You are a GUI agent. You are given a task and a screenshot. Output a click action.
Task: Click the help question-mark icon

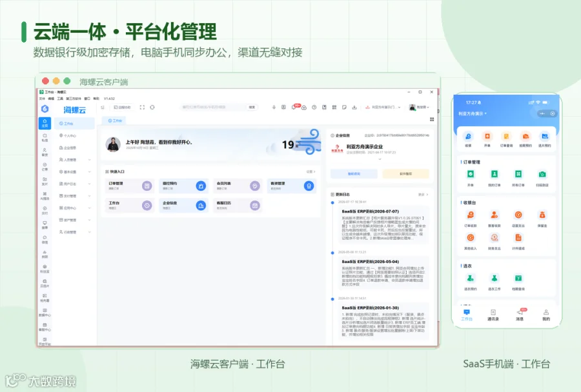coord(314,107)
